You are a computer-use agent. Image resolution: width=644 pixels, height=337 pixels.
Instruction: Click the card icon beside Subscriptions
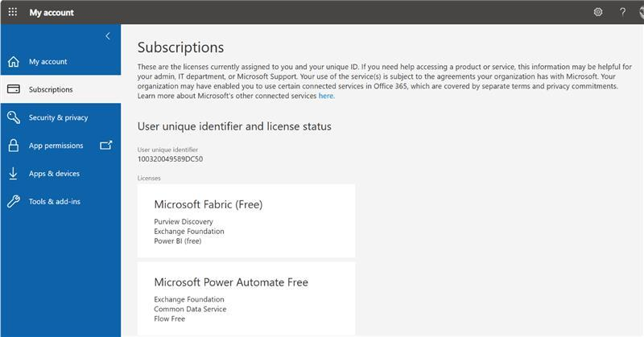(x=14, y=89)
